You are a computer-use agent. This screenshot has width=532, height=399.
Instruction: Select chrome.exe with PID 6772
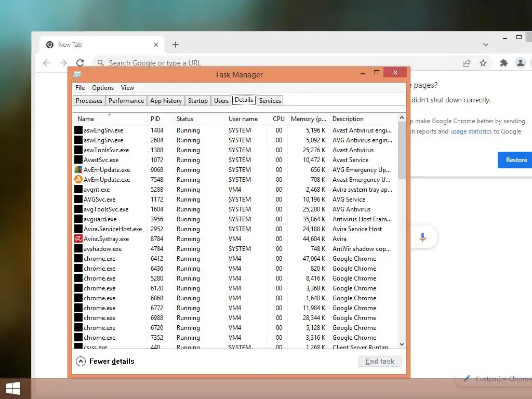click(235, 308)
